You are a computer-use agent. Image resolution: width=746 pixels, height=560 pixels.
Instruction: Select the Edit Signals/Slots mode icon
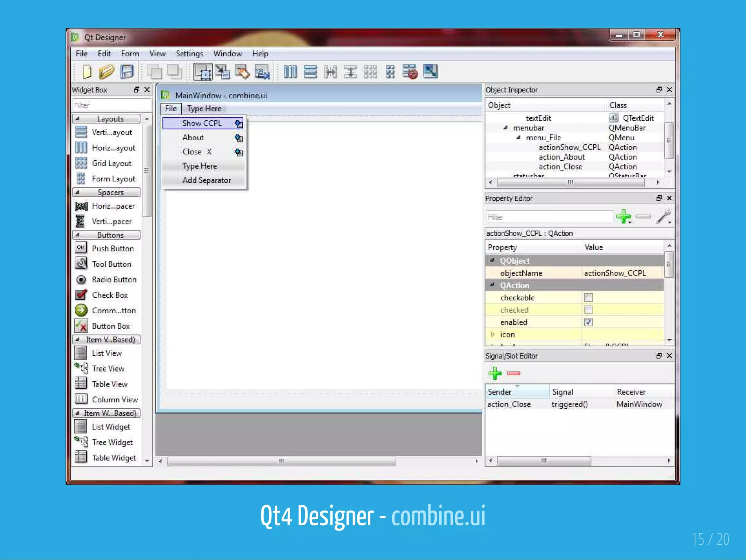(222, 72)
